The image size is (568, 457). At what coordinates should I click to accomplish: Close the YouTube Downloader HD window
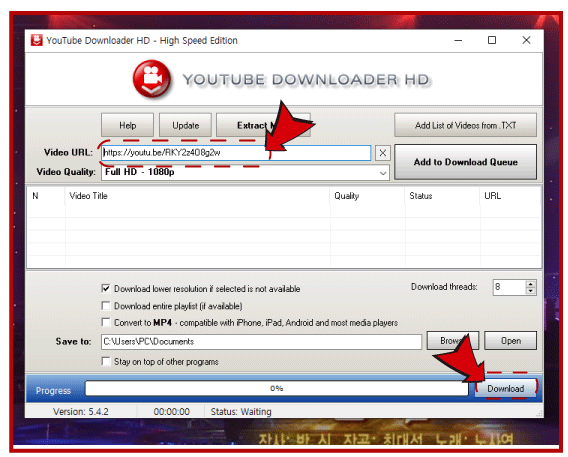[x=526, y=40]
